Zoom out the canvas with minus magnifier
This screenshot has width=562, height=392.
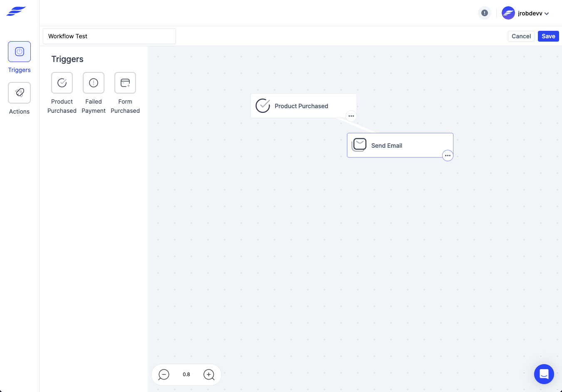click(164, 375)
